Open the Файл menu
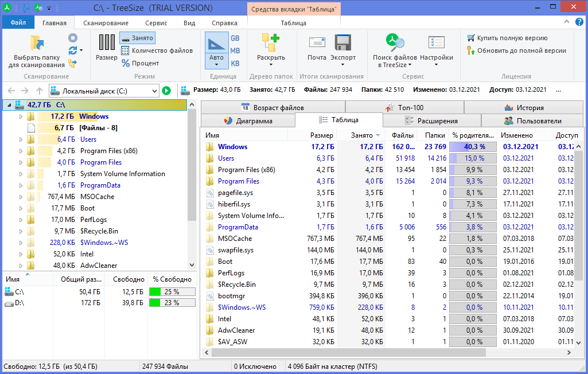Viewport: 588px width, 374px height. click(18, 22)
